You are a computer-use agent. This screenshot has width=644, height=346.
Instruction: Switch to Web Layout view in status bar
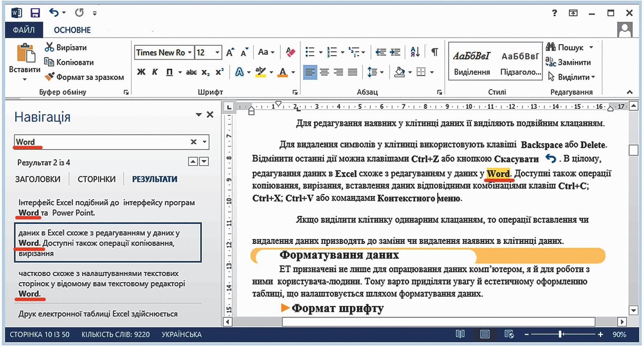[509, 334]
